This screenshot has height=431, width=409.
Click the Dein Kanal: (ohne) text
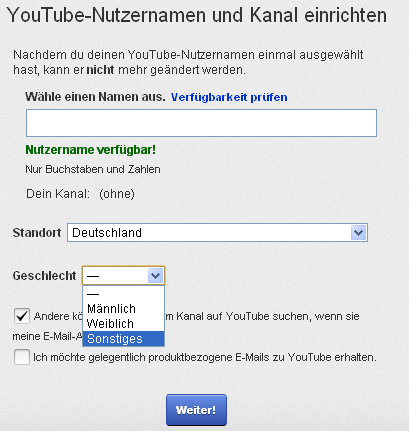tap(80, 194)
